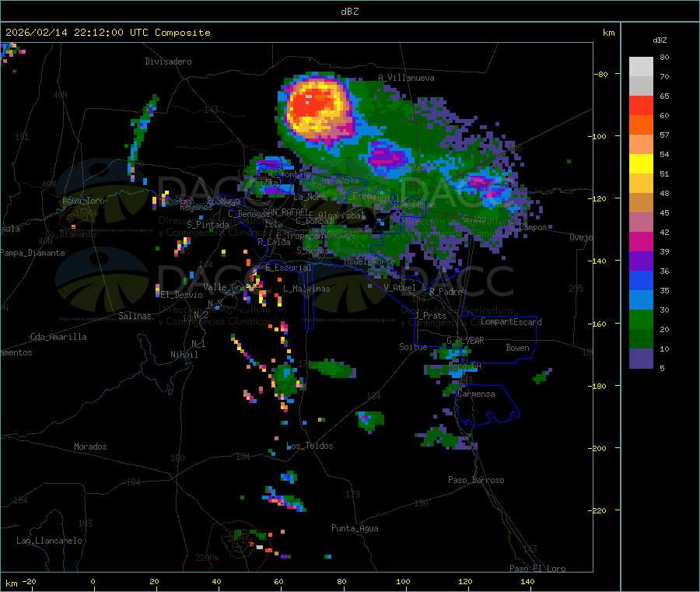
Task: Click the Morados map label
Action: (90, 447)
